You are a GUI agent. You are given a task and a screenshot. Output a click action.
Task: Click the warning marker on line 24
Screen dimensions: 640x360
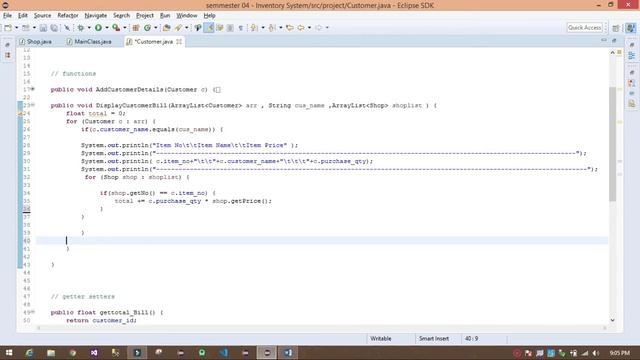pos(20,113)
